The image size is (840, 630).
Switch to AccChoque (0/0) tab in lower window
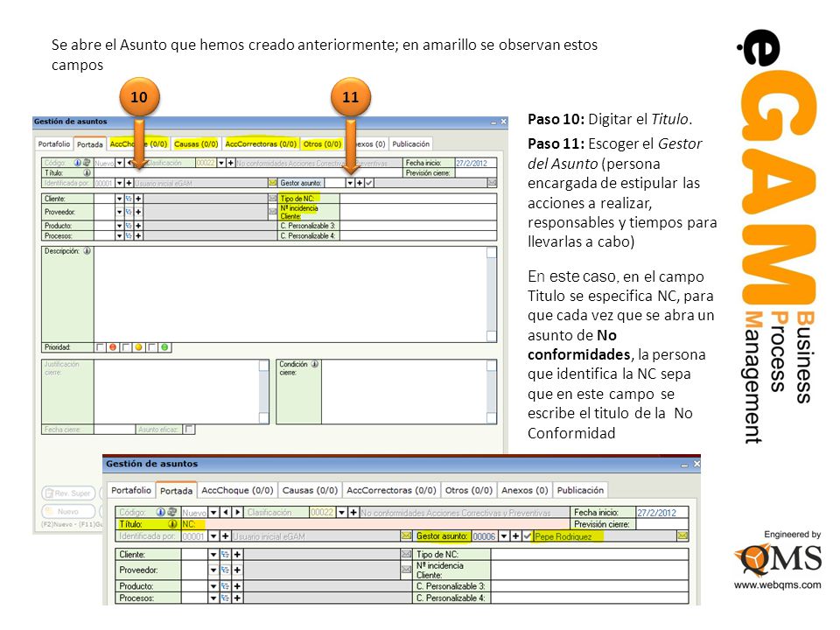(x=237, y=490)
